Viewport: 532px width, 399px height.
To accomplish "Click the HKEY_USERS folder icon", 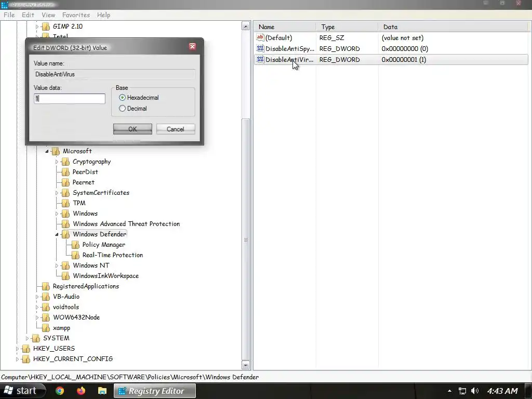I will (x=26, y=349).
